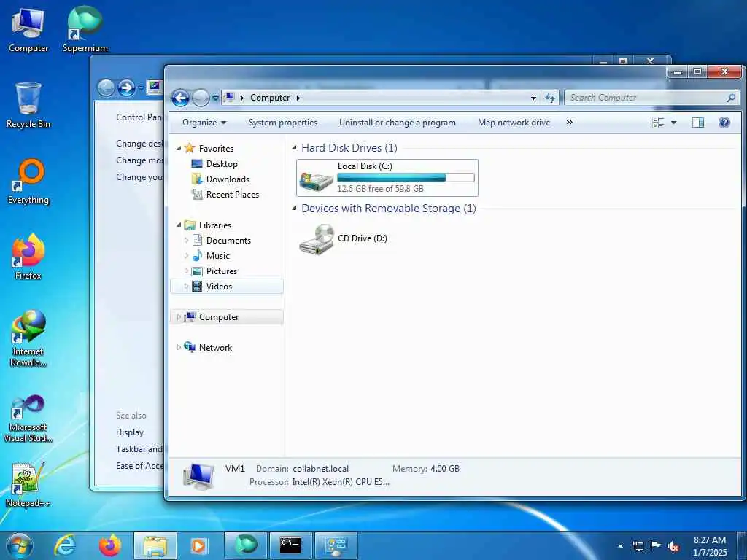Select the Microsoft Visual Studio desktop shortcut

click(x=28, y=419)
